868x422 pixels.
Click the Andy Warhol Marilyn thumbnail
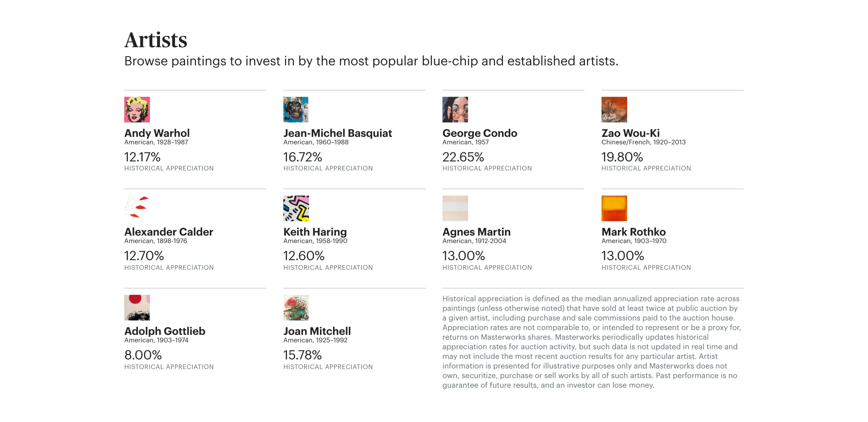137,110
